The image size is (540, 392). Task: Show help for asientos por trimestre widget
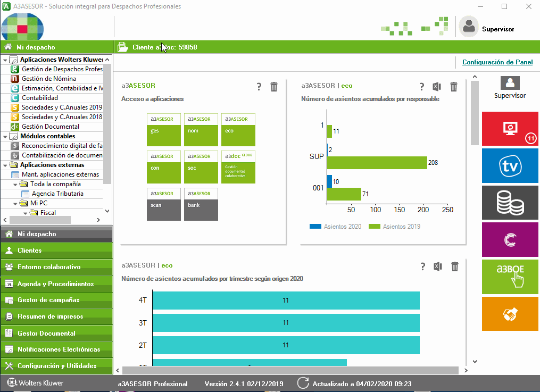click(422, 266)
